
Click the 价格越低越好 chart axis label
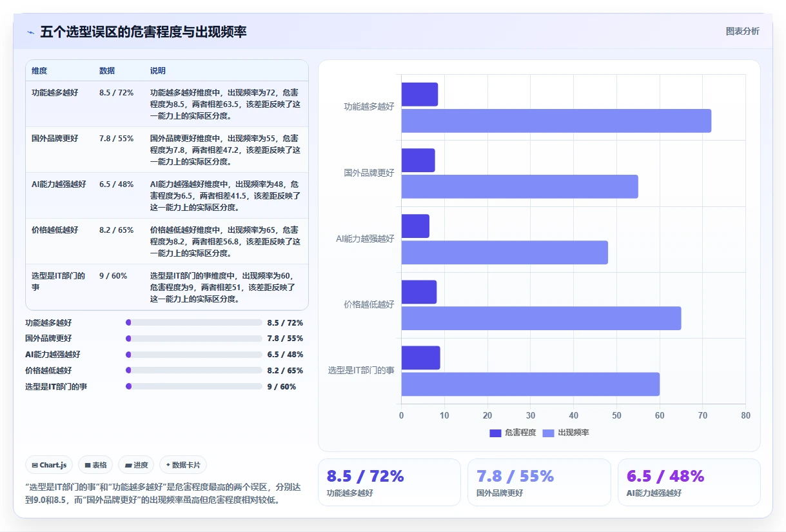point(369,304)
